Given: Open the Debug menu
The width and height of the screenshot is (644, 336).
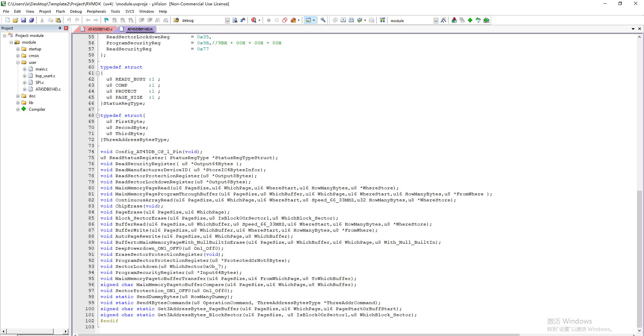Looking at the screenshot, I should 76,11.
